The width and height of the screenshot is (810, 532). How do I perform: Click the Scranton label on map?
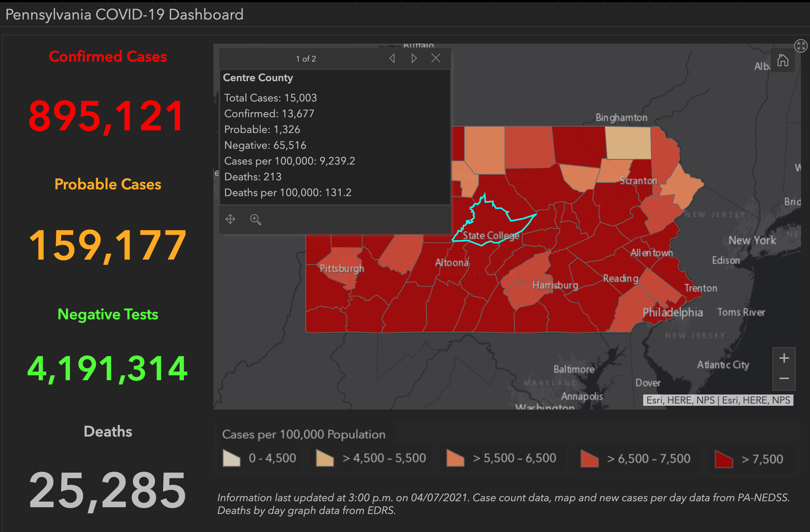click(638, 181)
